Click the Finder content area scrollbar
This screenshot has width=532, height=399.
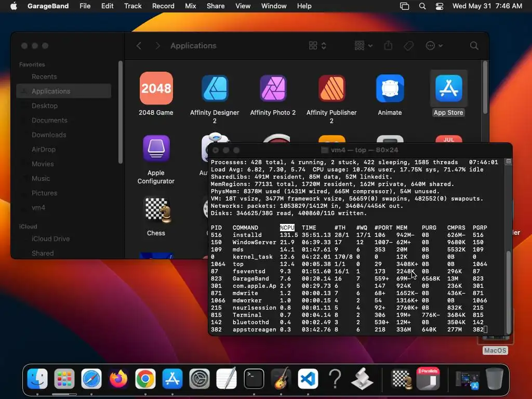click(x=485, y=87)
